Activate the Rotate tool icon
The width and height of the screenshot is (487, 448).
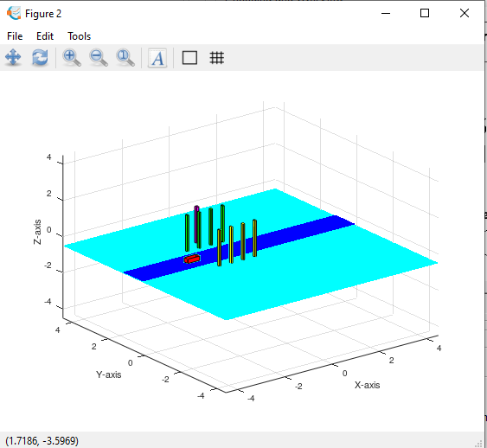point(40,57)
